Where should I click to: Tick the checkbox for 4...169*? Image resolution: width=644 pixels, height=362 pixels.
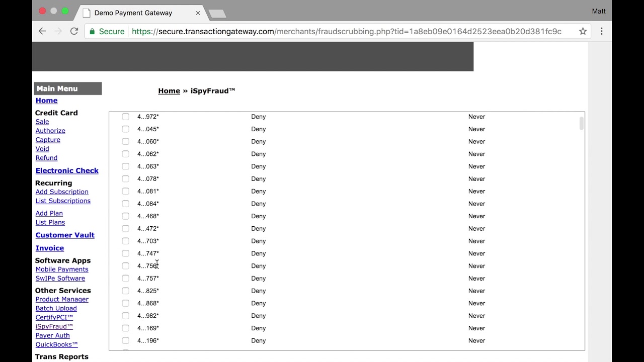126,328
